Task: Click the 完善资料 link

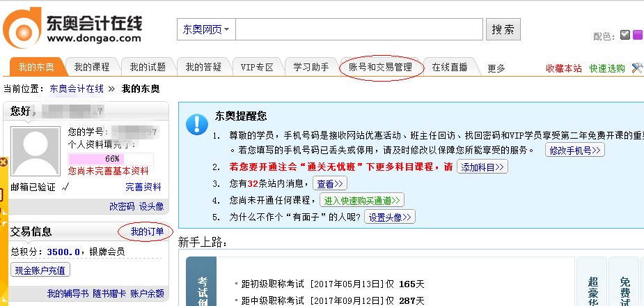Action: click(143, 187)
